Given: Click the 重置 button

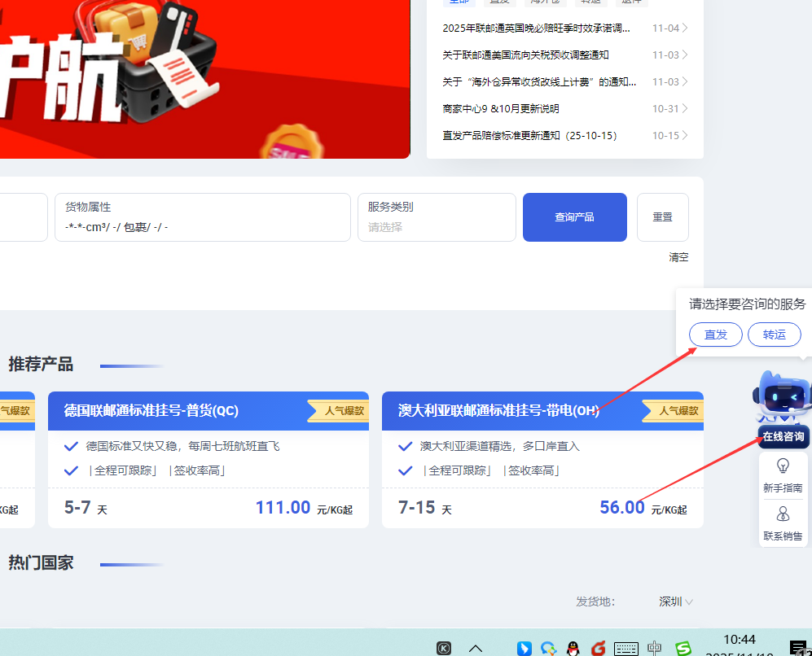Looking at the screenshot, I should tap(662, 217).
